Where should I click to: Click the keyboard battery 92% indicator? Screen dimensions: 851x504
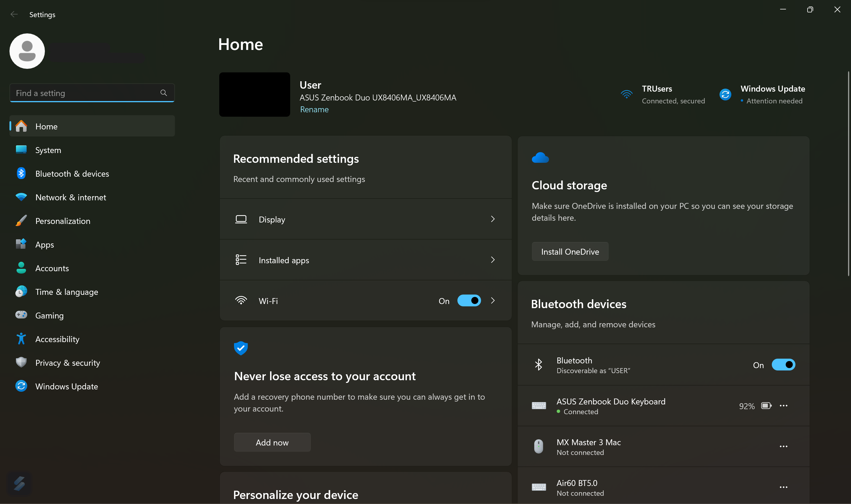pyautogui.click(x=755, y=406)
